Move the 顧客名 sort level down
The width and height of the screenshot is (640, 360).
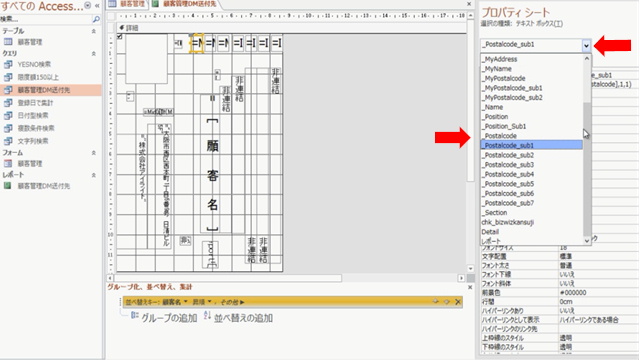pyautogui.click(x=447, y=302)
